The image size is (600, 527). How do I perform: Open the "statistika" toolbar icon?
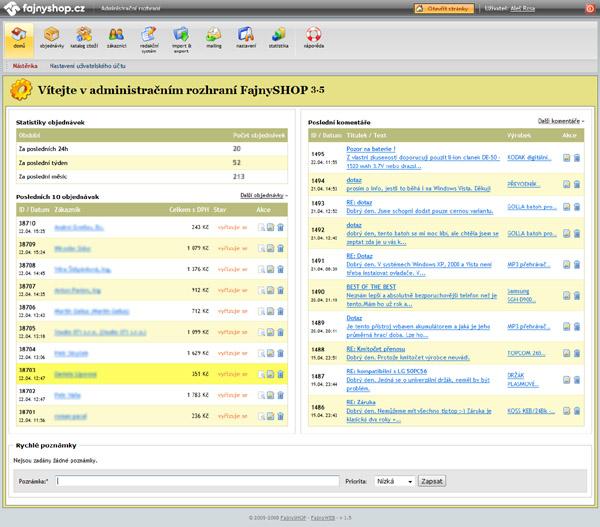(279, 38)
